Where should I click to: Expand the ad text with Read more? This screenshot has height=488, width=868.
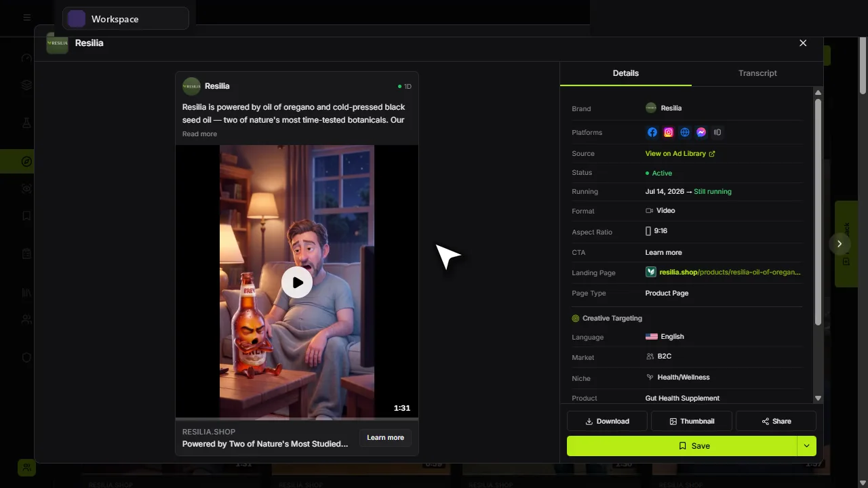click(x=199, y=134)
